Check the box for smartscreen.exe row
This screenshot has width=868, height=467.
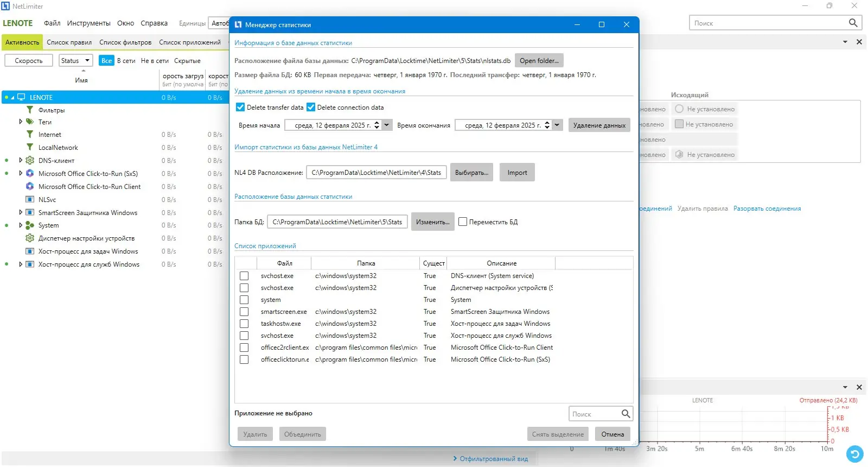pos(244,312)
